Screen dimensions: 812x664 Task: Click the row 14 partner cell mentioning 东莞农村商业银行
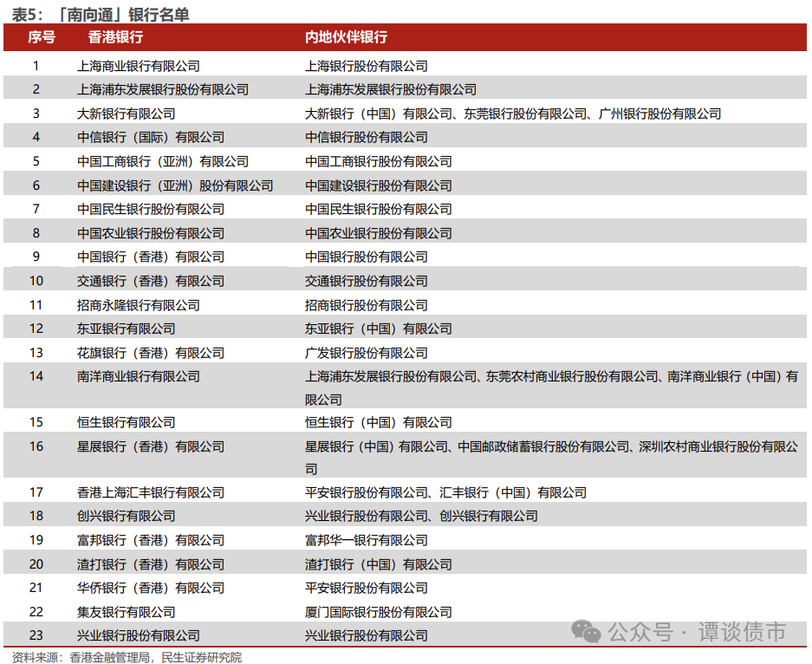pyautogui.click(x=551, y=387)
